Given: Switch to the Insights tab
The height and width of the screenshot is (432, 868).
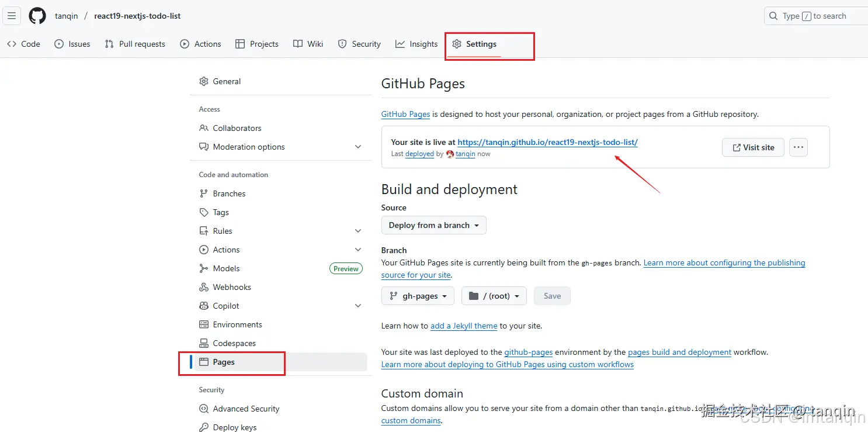Looking at the screenshot, I should (x=416, y=44).
